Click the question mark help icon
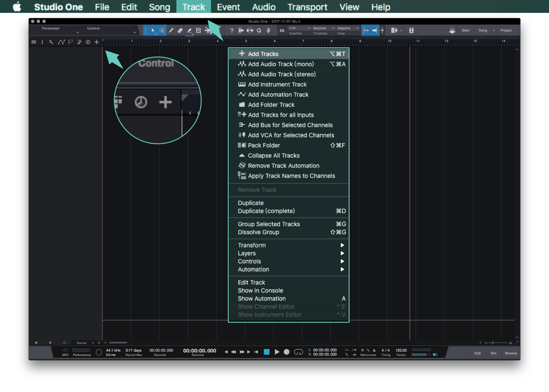The image size is (549, 392). [x=232, y=30]
